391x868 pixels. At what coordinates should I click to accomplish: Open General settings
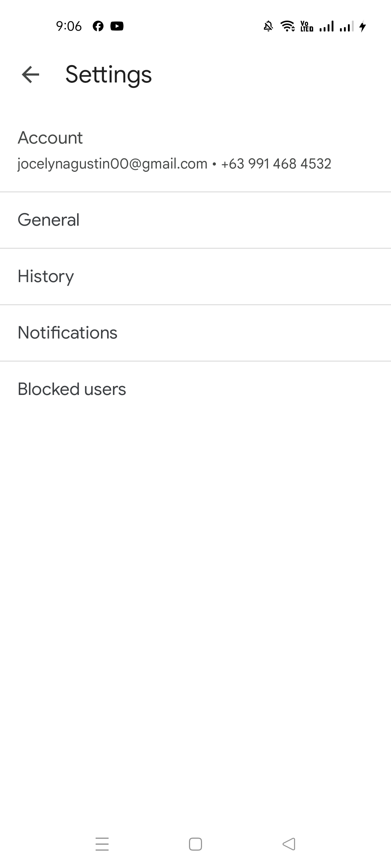pos(49,220)
